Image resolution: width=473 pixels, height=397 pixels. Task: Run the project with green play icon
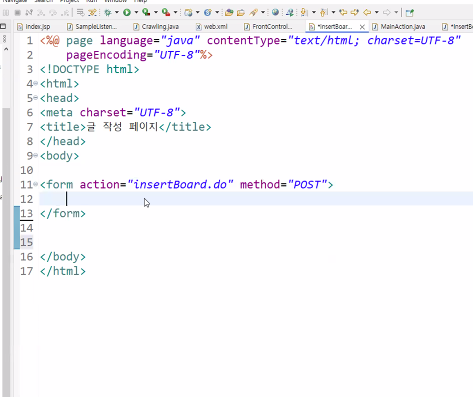point(127,13)
